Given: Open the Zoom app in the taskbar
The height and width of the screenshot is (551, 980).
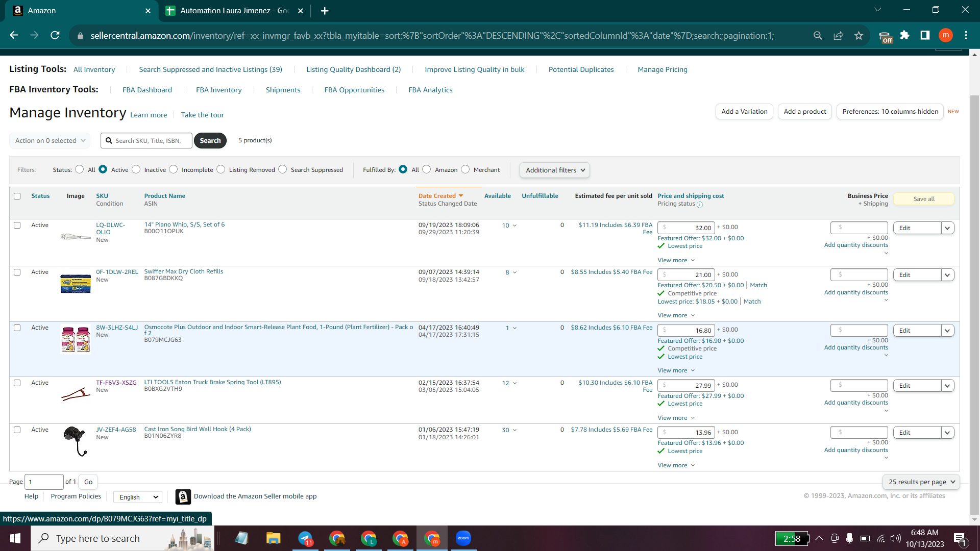Looking at the screenshot, I should (463, 538).
